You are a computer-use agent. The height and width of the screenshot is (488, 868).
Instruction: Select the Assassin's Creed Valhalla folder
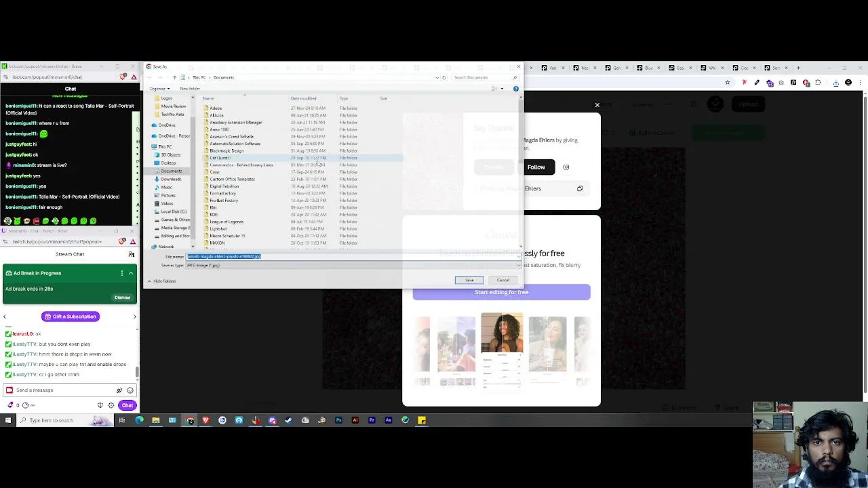point(231,136)
